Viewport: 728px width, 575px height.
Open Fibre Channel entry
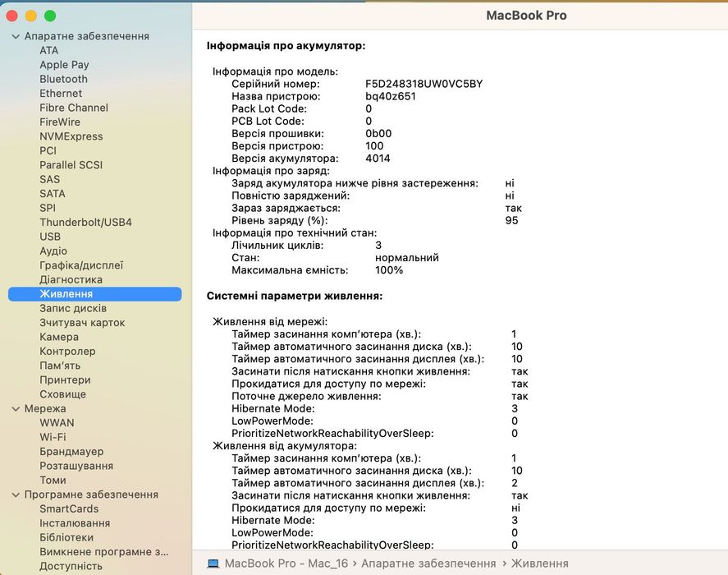point(73,108)
